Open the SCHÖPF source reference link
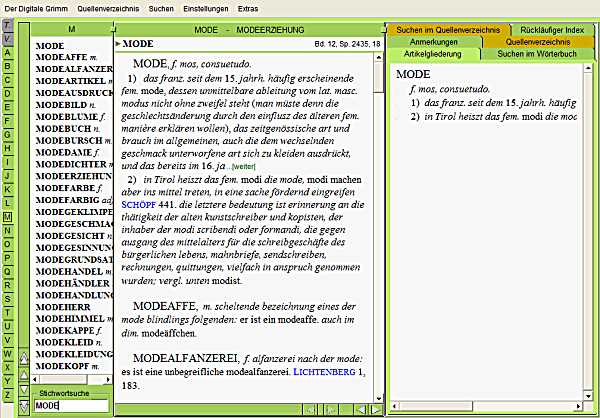Image resolution: width=600 pixels, height=418 pixels. pyautogui.click(x=139, y=205)
